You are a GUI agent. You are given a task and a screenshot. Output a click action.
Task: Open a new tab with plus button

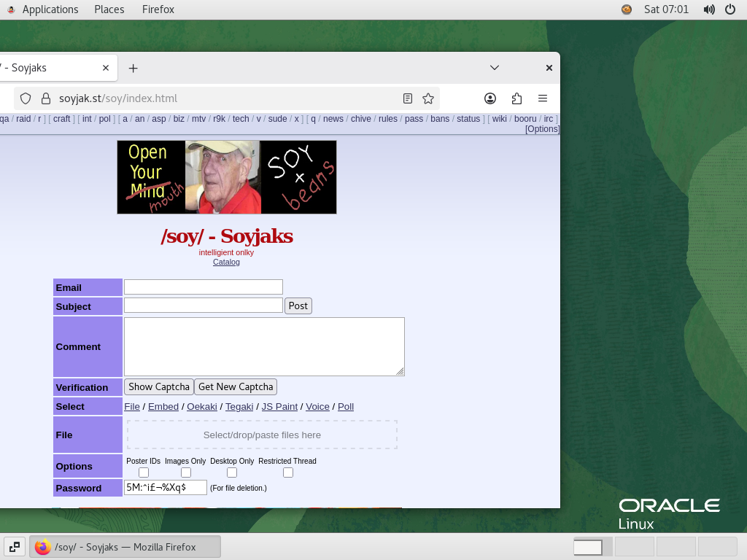133,68
